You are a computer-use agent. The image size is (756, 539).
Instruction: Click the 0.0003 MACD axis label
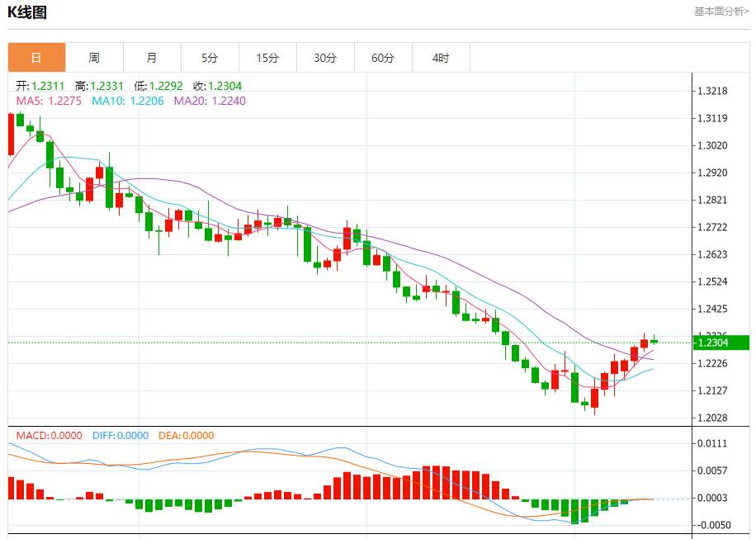712,498
